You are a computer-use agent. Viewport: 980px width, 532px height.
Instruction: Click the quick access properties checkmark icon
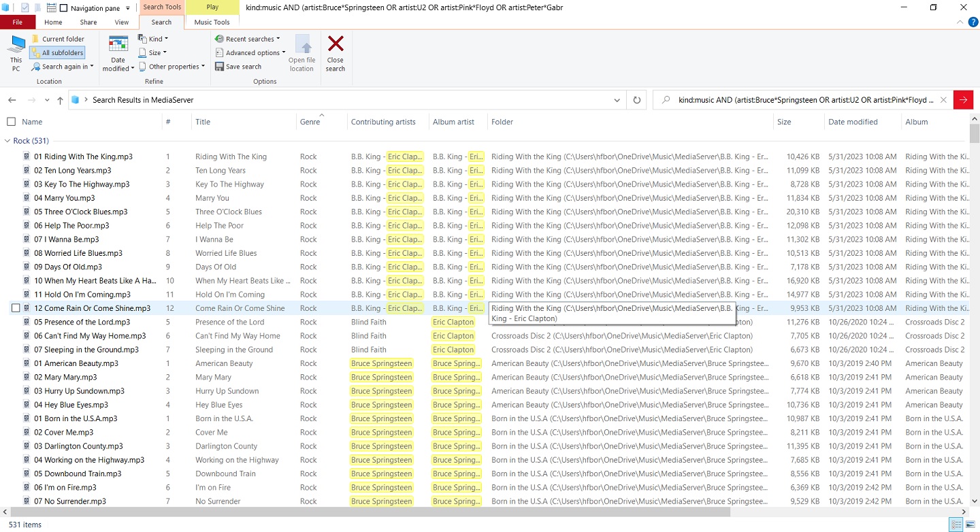tap(25, 8)
